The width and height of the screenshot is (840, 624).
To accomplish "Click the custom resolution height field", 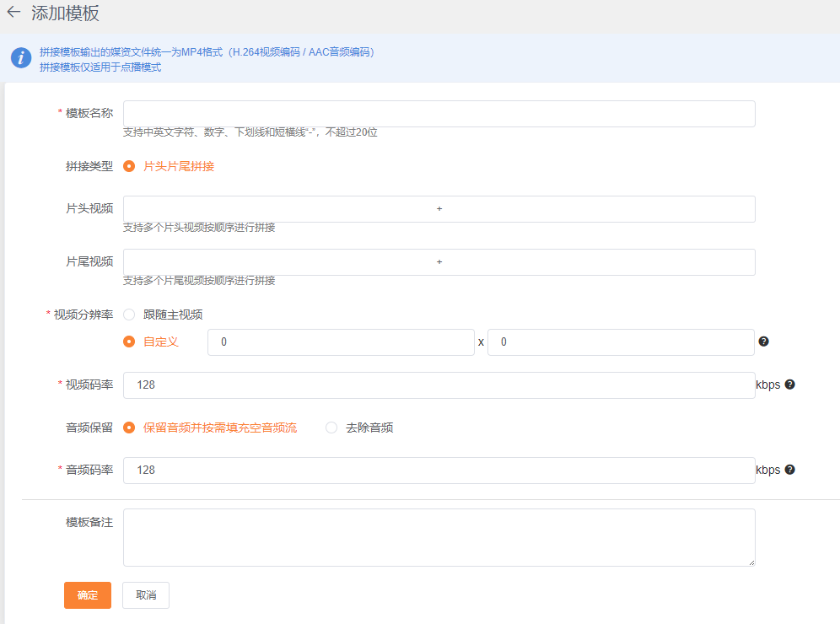I will [x=621, y=342].
